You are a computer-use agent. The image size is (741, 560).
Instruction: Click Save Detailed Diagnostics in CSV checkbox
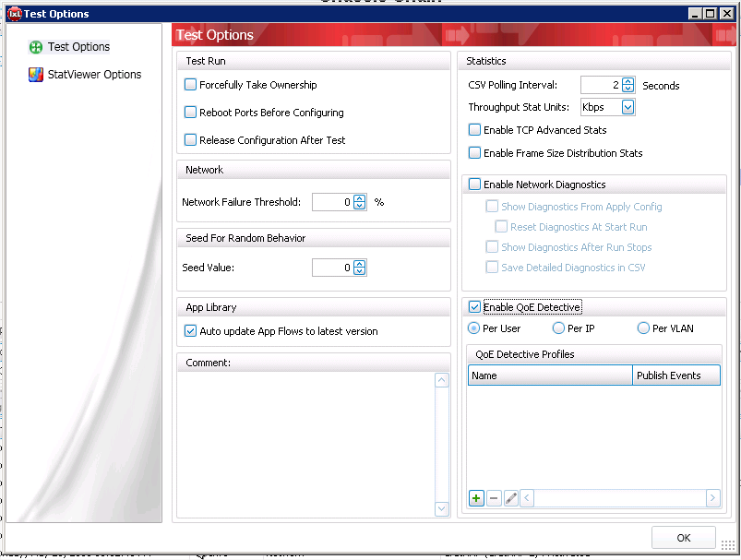coord(492,267)
